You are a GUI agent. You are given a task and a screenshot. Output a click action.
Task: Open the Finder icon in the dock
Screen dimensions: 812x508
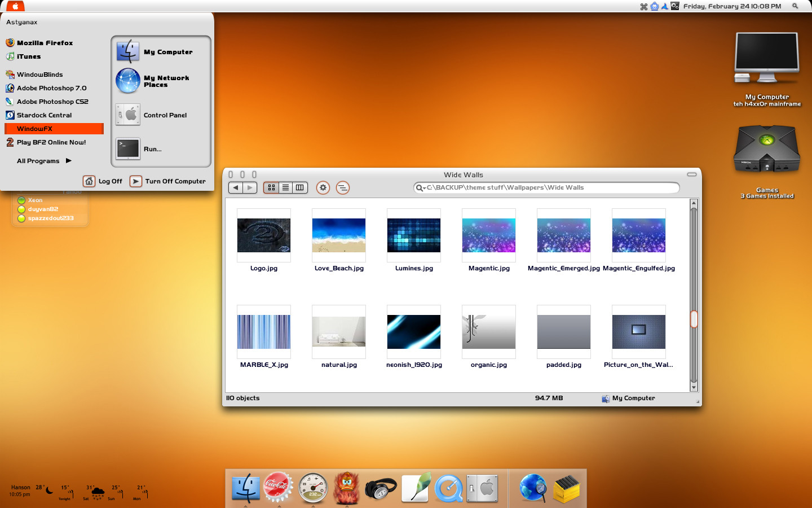pos(246,488)
